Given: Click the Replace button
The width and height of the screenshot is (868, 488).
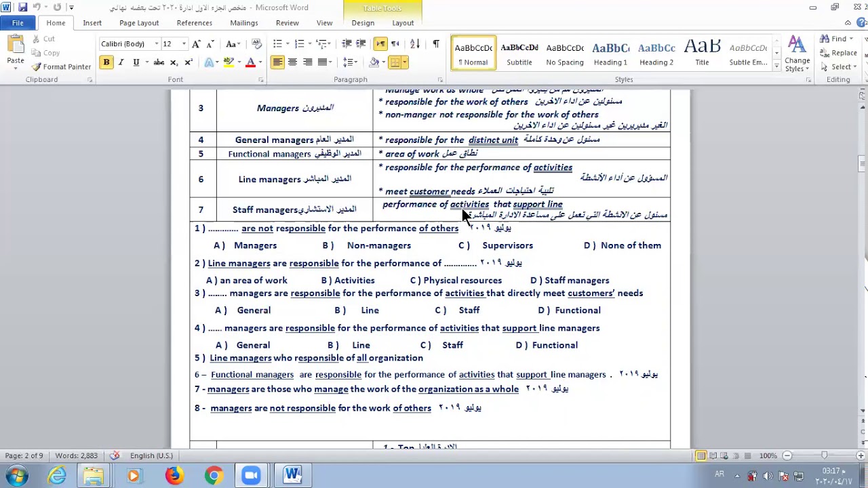Looking at the screenshot, I should (x=838, y=53).
